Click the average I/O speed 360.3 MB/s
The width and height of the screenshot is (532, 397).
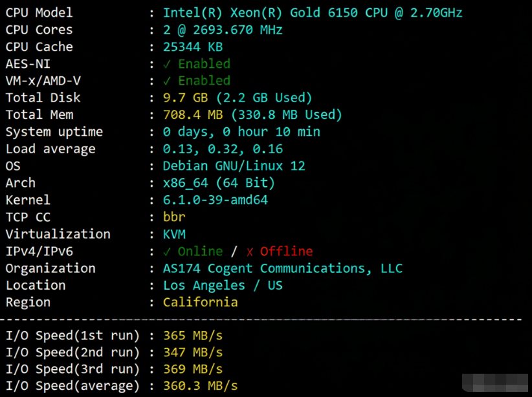point(200,386)
